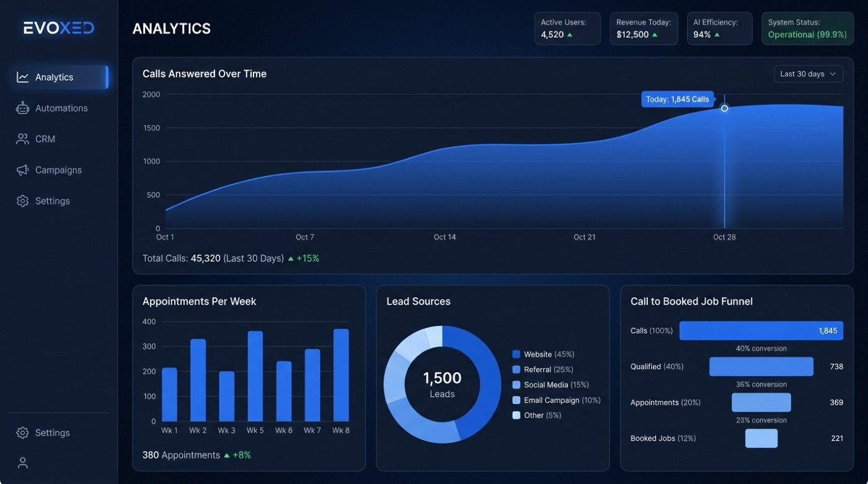Click the ANALYTICS page title
The height and width of the screenshot is (484, 868).
coord(172,29)
